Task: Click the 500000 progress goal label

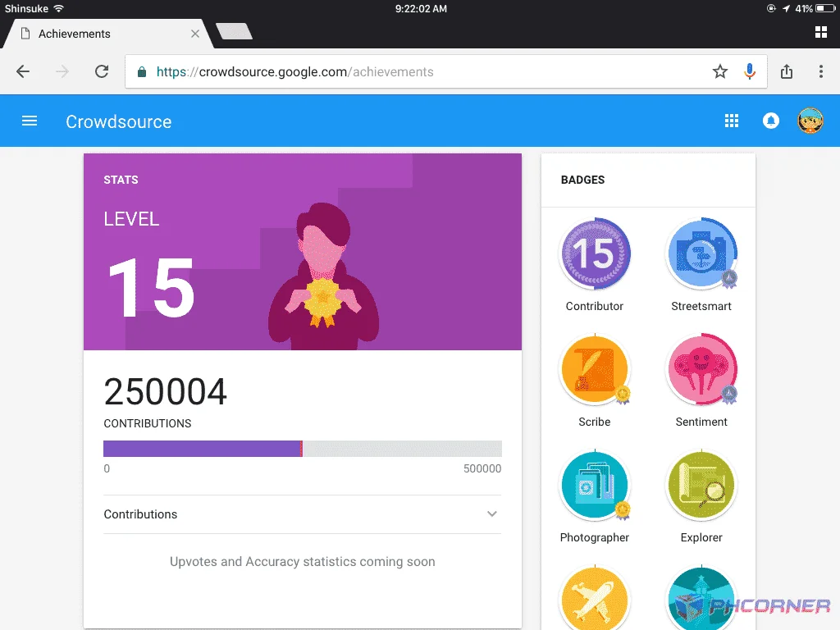Action: [x=482, y=468]
